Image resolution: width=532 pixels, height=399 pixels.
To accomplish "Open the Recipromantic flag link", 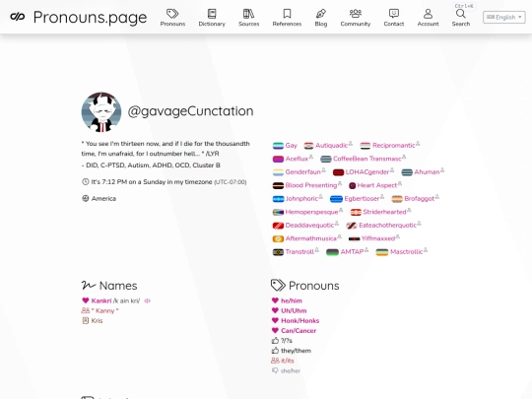I will click(393, 145).
